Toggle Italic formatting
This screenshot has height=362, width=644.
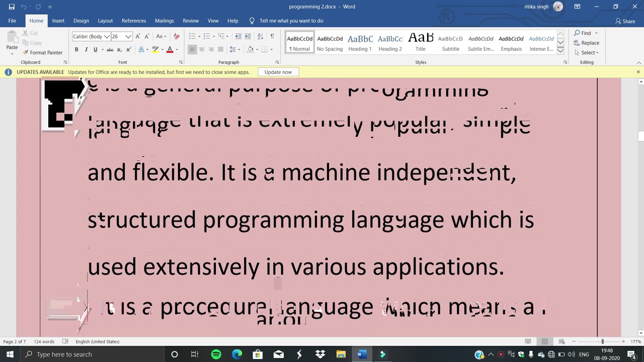(86, 49)
